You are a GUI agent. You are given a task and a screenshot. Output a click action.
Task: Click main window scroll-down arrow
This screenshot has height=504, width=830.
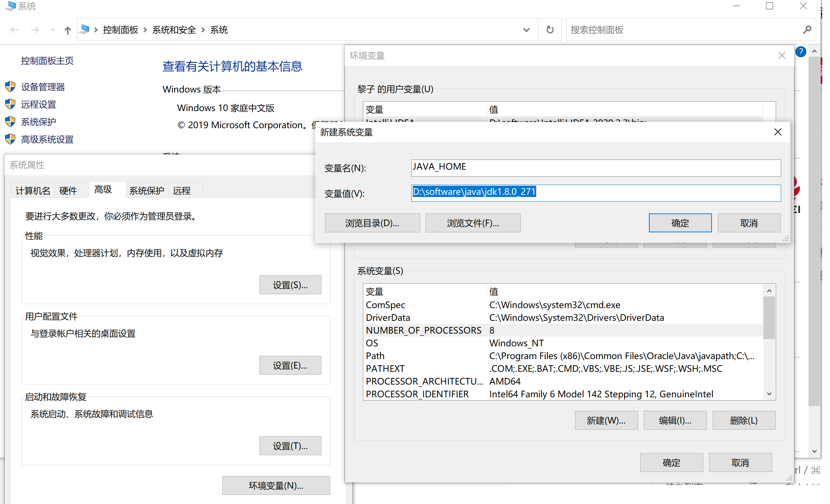click(x=814, y=452)
